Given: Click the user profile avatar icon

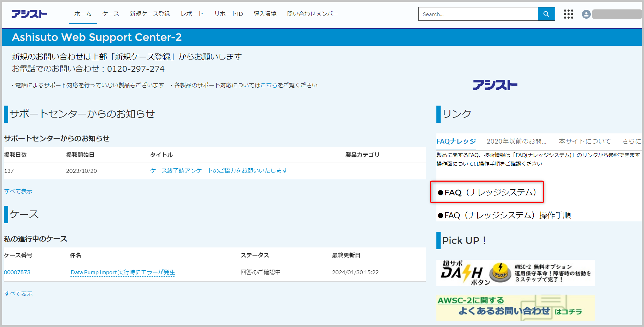Looking at the screenshot, I should click(586, 14).
